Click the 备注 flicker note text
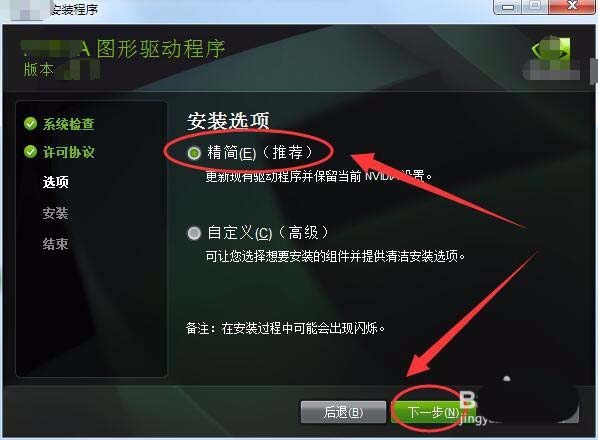 coord(285,328)
